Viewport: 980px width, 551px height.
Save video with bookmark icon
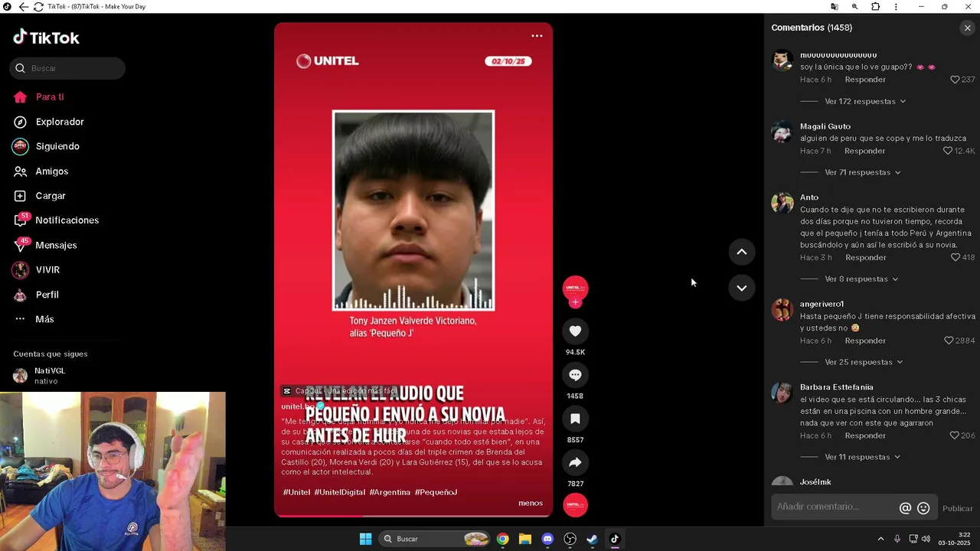point(575,419)
